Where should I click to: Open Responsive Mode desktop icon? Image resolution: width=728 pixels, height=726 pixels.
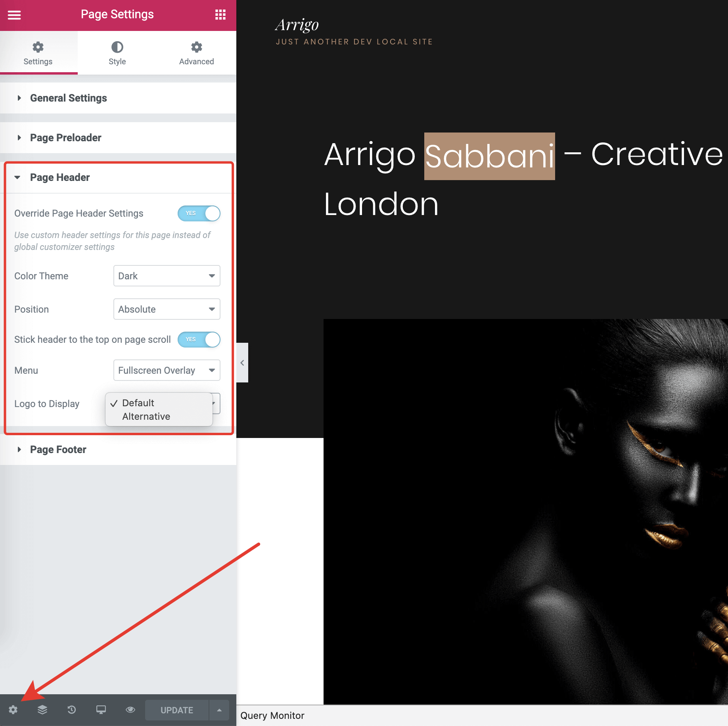101,710
